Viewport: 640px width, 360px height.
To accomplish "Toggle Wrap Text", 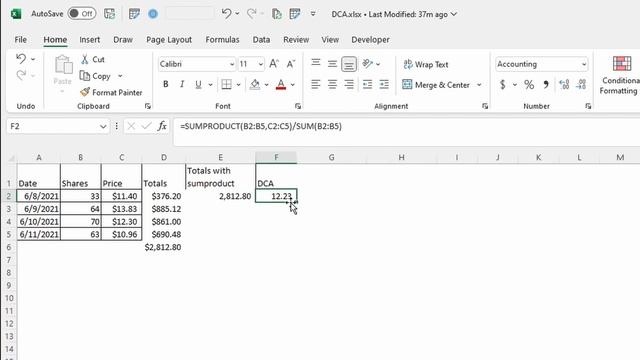I will coord(426,64).
